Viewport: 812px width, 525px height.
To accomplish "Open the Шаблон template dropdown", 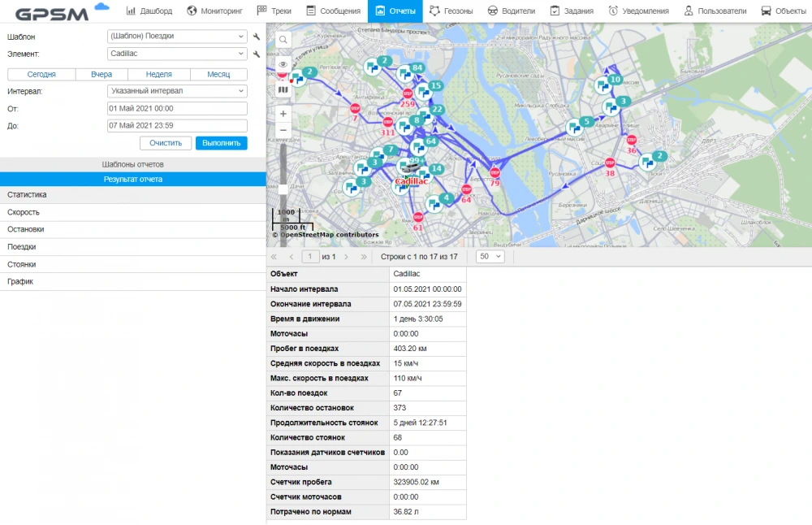I will click(x=177, y=37).
